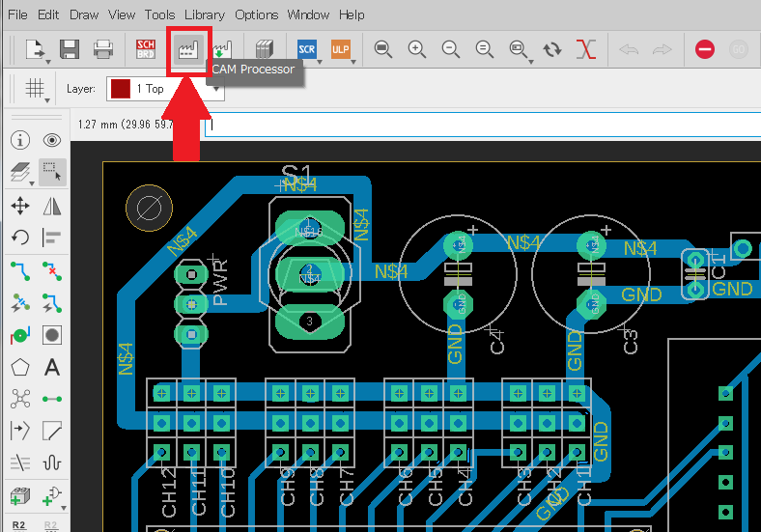Run the Ratsnest tool

(20, 399)
